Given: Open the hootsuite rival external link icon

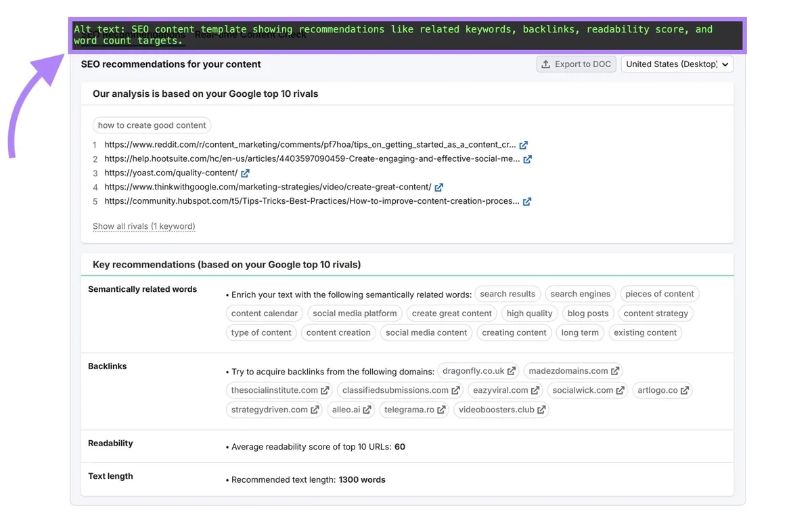Looking at the screenshot, I should (x=528, y=159).
